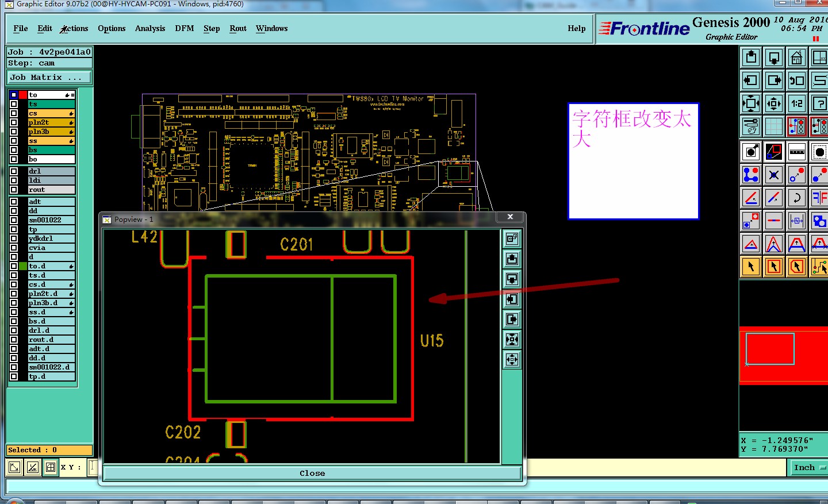The width and height of the screenshot is (828, 504).
Task: Select the layer row named pln3b.d
Action: tap(51, 303)
